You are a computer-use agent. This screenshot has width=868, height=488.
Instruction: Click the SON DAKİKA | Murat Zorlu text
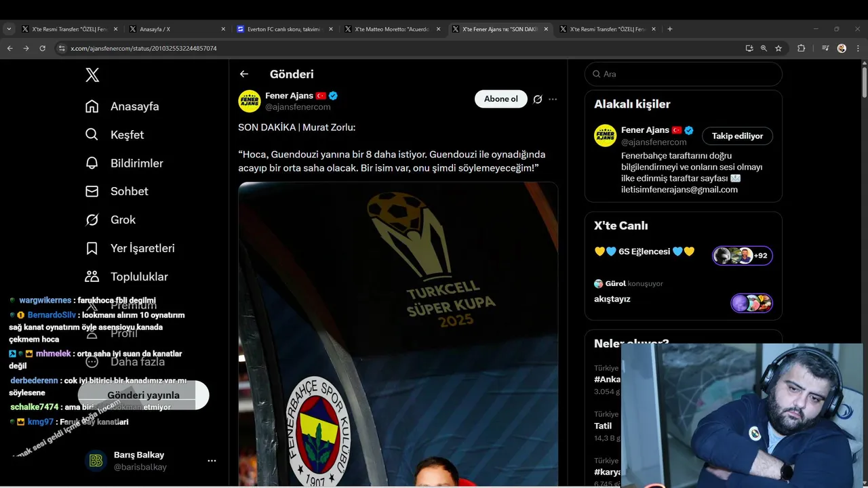coord(296,127)
